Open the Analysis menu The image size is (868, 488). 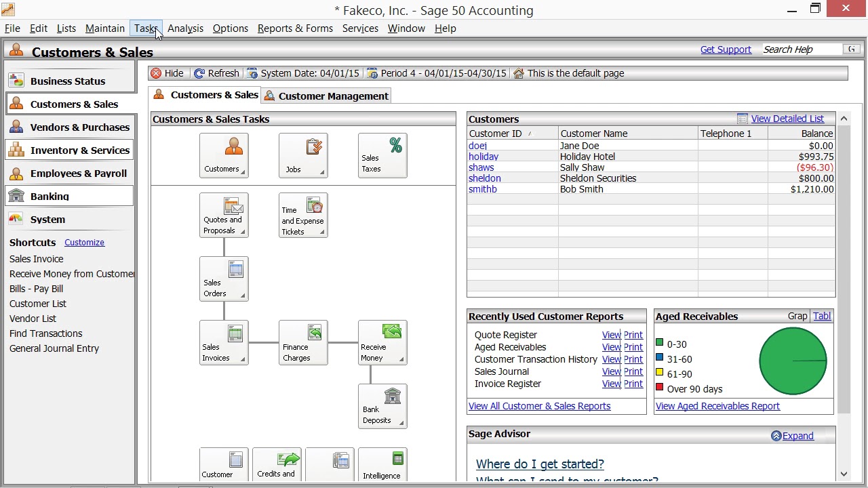185,28
